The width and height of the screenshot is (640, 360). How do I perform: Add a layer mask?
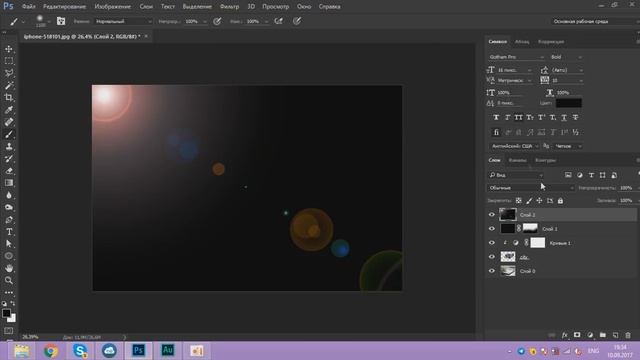(577, 335)
